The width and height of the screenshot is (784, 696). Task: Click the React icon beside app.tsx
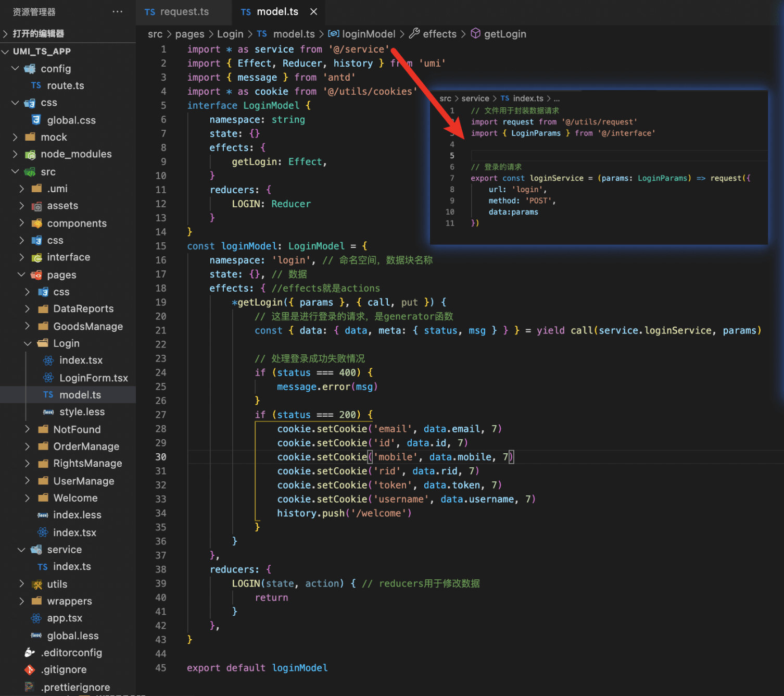36,618
